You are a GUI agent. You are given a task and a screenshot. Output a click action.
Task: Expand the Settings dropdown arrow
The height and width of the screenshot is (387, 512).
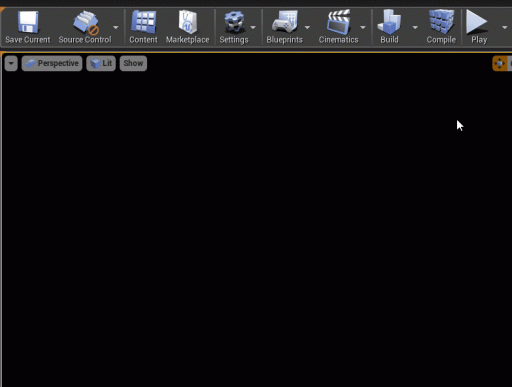(x=253, y=27)
